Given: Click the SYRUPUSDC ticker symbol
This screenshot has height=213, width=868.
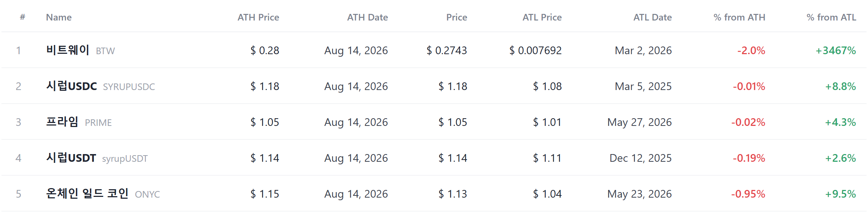Looking at the screenshot, I should (129, 87).
